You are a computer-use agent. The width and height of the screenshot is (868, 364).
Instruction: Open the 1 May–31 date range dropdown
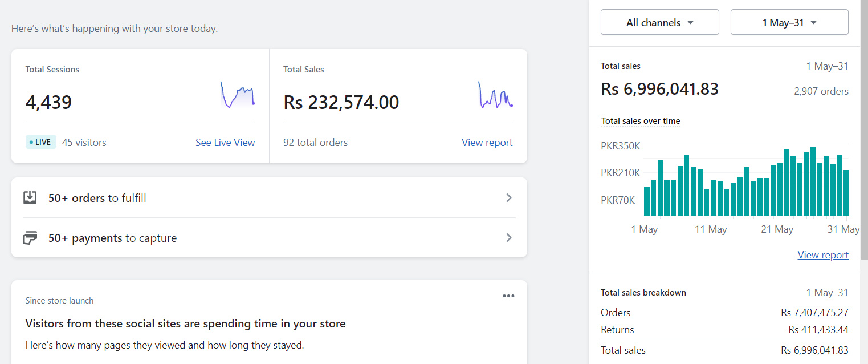pos(789,23)
